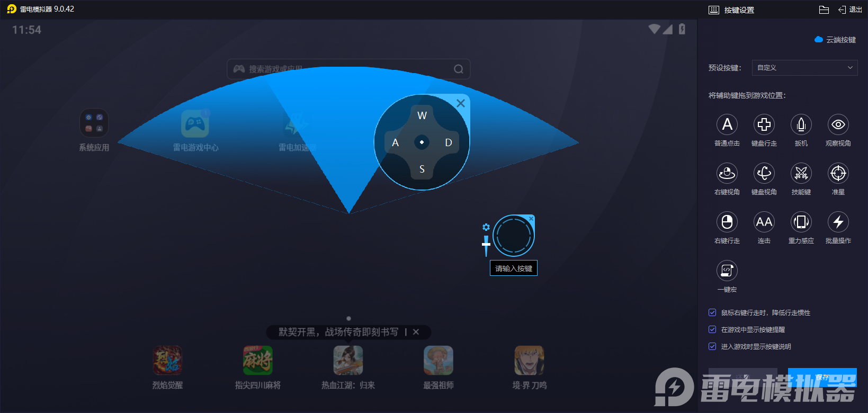Expand the 预设按键 preset dropdown
This screenshot has height=413, width=868.
pyautogui.click(x=804, y=68)
